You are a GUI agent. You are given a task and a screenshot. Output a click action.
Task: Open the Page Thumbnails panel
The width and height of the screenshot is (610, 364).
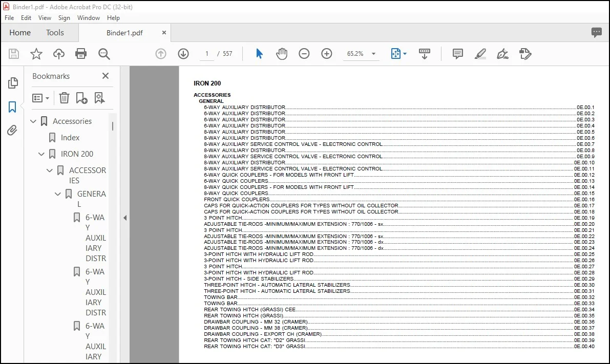[12, 83]
